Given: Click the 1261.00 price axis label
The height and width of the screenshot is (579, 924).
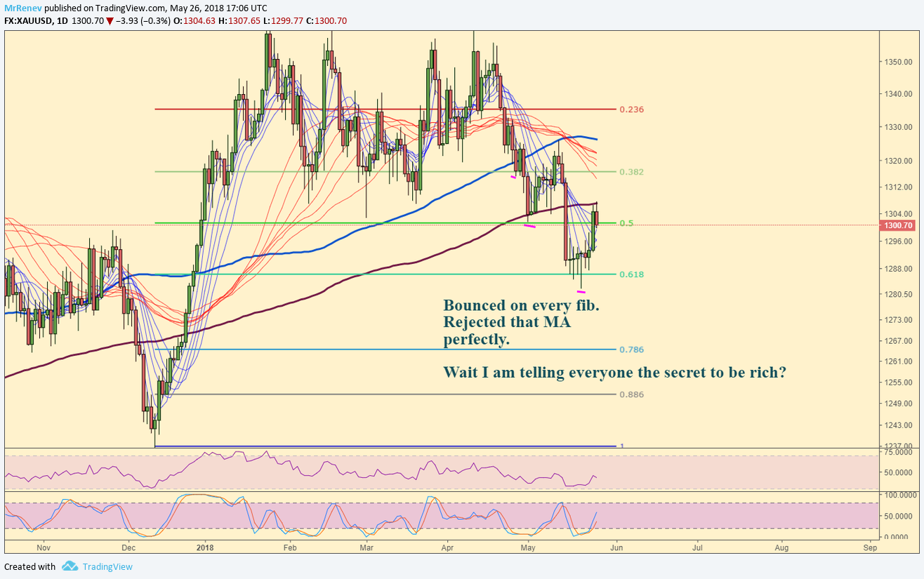Looking at the screenshot, I should 898,361.
